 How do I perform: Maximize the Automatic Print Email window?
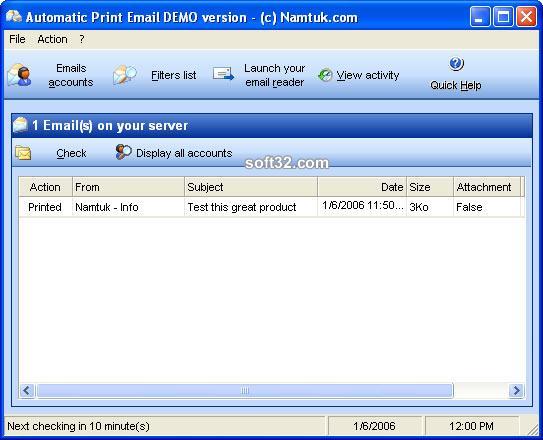[503, 17]
